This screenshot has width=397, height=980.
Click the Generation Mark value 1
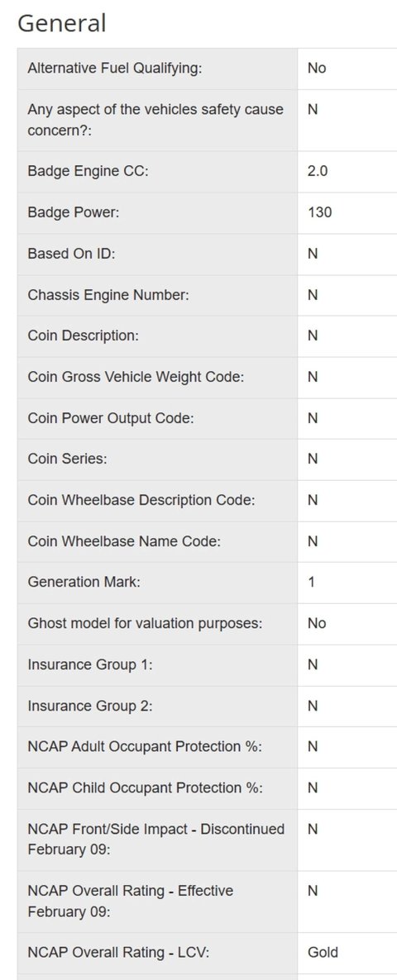311,583
